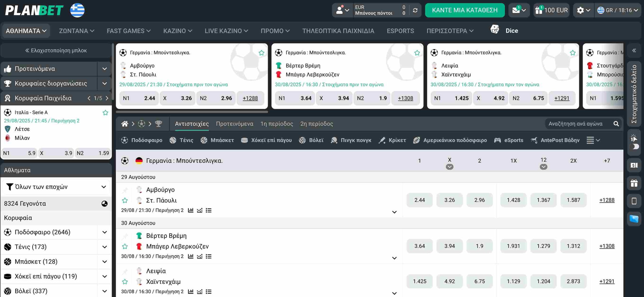Click the home breadcrumb icon
644x297 pixels.
pos(125,124)
